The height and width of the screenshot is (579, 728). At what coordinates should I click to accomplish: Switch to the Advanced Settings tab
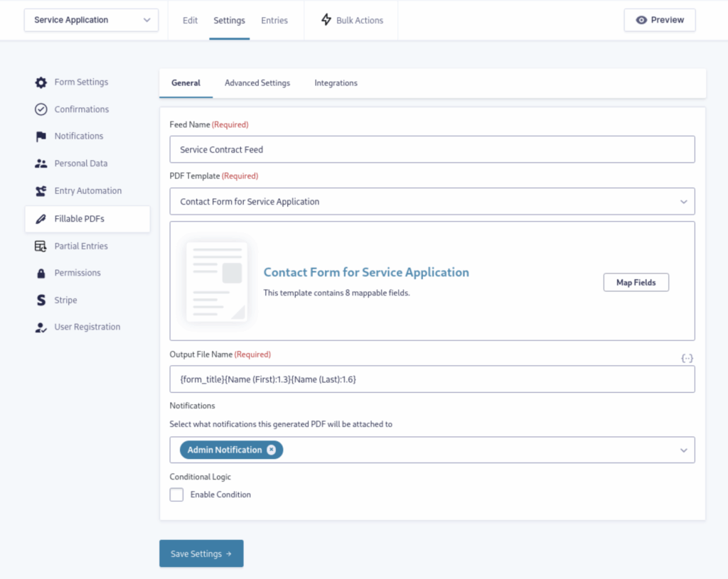(x=257, y=83)
